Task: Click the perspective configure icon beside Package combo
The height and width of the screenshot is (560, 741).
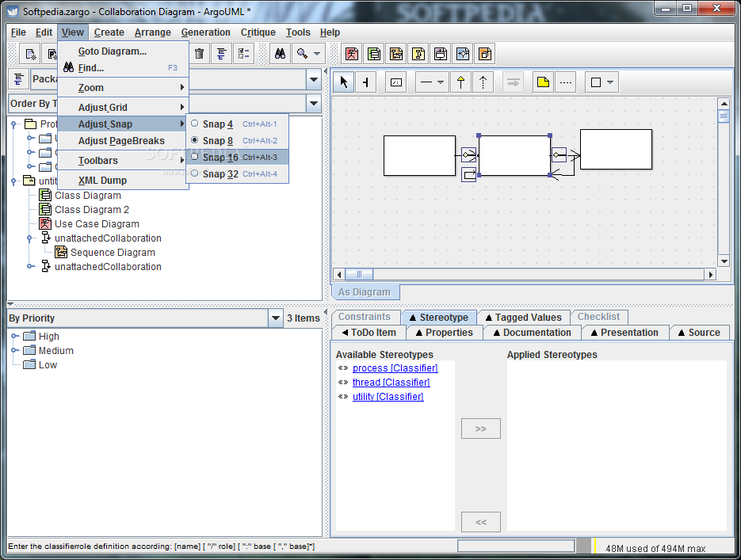Action: click(18, 79)
